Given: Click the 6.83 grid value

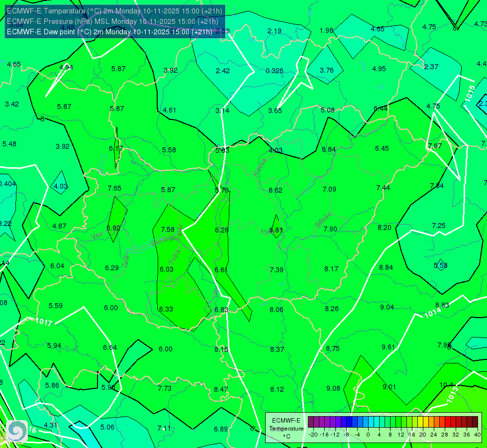Looking at the screenshot, I should pyautogui.click(x=221, y=310).
